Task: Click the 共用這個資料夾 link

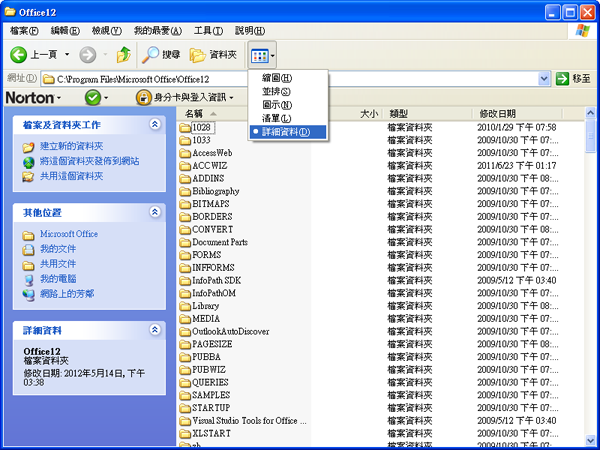Action: tap(72, 176)
